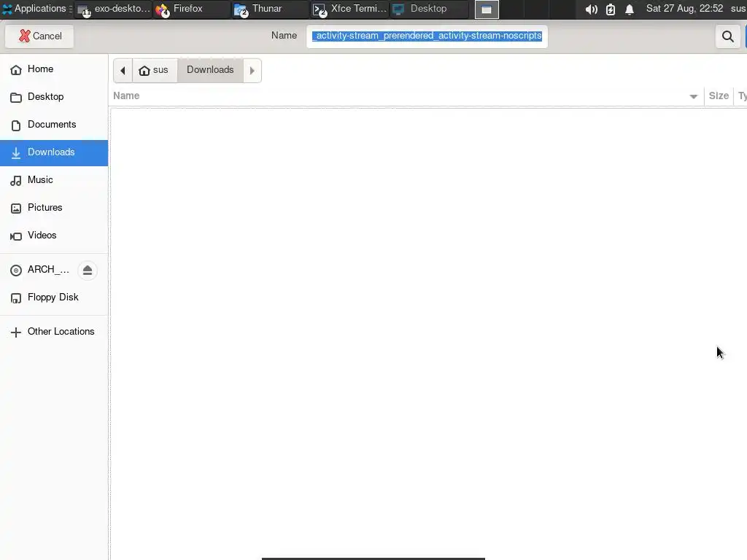Click the Downloads path button

click(210, 71)
